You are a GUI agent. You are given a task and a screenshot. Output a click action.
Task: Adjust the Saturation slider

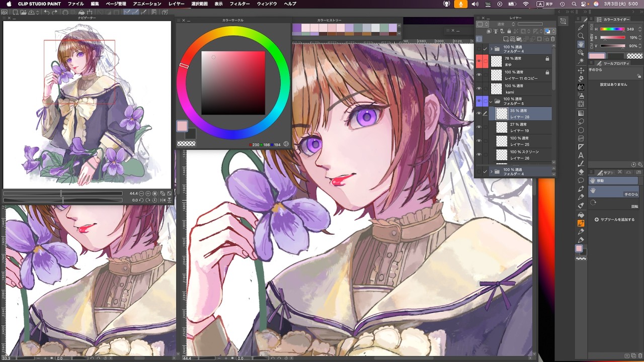[x=612, y=38]
